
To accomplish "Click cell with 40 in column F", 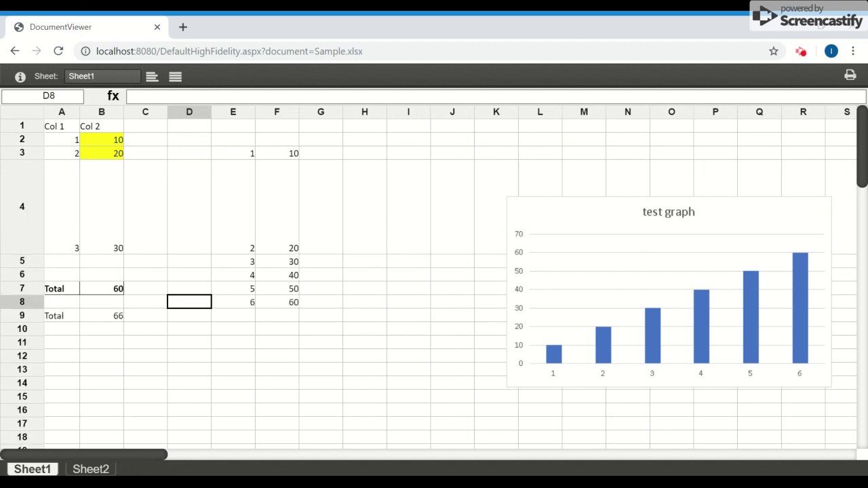I will (x=277, y=275).
